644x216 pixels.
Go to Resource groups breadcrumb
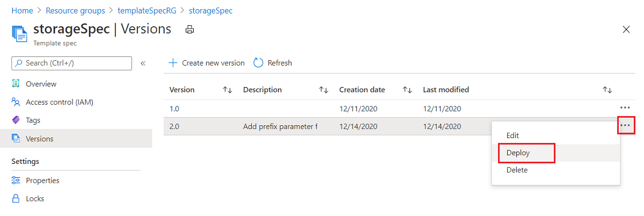pos(75,11)
